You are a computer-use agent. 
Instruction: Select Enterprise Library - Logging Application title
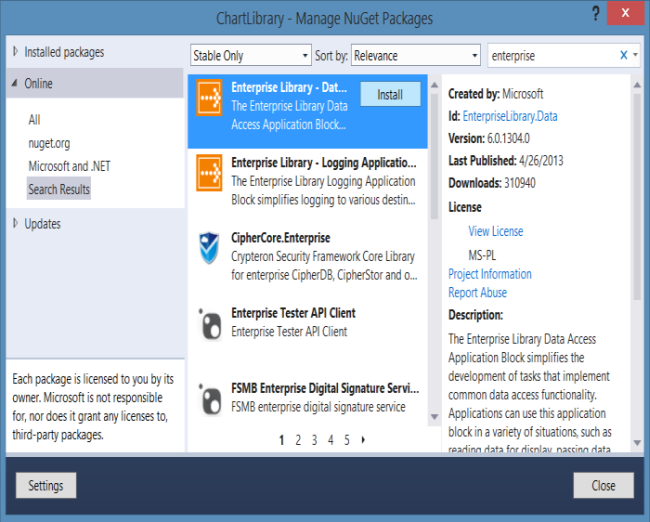[324, 163]
